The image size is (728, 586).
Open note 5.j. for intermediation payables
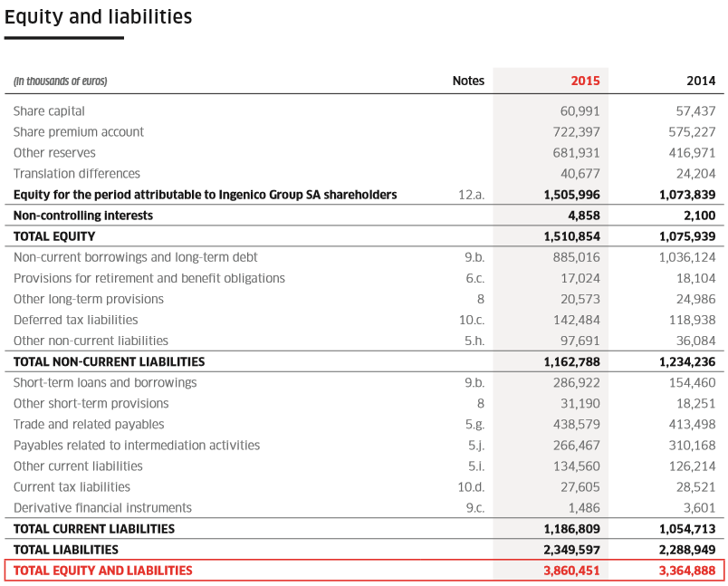coord(475,445)
